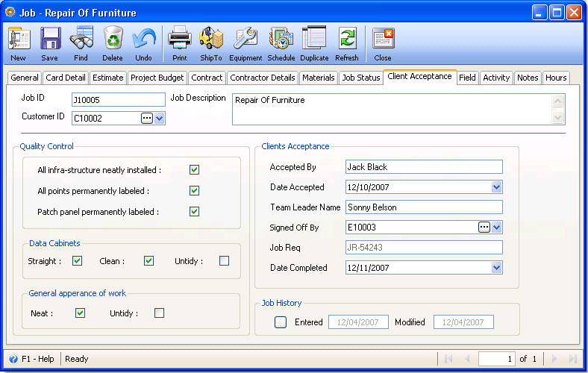Select the Field tab
588x373 pixels.
pyautogui.click(x=467, y=78)
